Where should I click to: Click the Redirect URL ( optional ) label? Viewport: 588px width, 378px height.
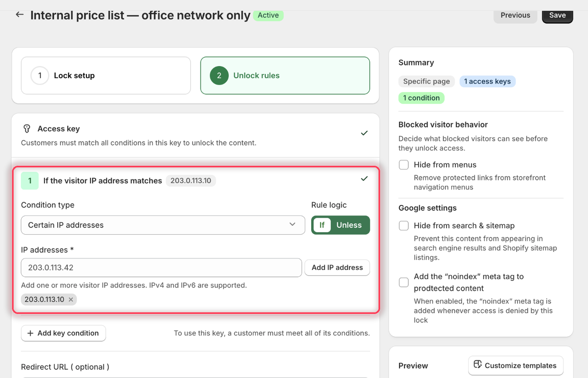click(x=65, y=367)
